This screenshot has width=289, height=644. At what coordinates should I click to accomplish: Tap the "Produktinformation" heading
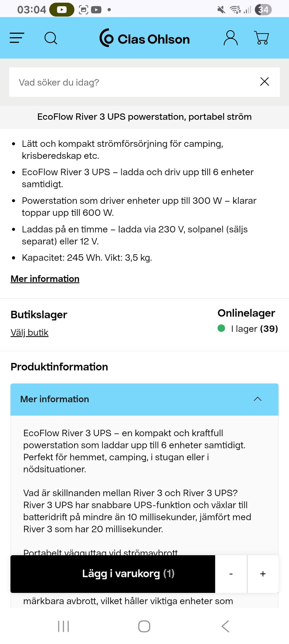59,367
